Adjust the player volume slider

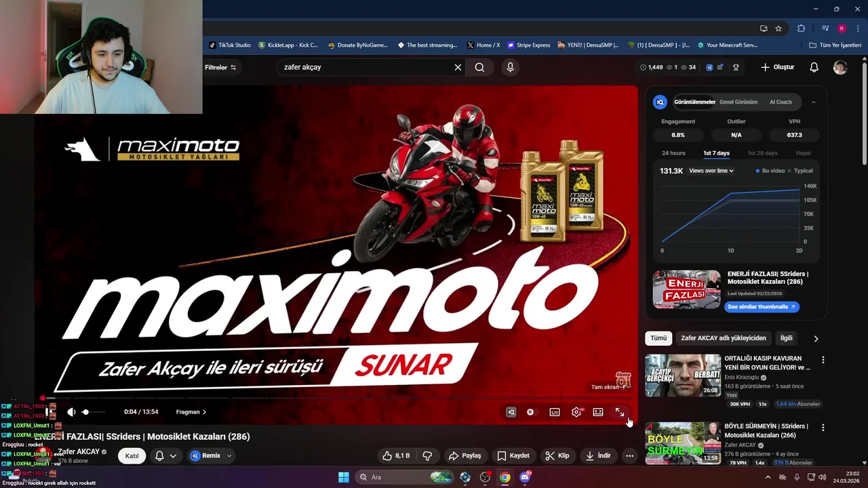93,412
